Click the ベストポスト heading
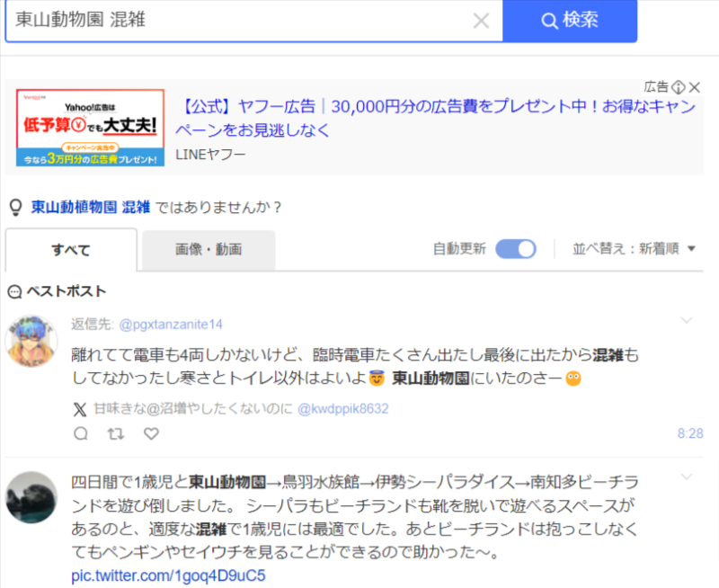Screen dimensions: 719x588 point(67,291)
